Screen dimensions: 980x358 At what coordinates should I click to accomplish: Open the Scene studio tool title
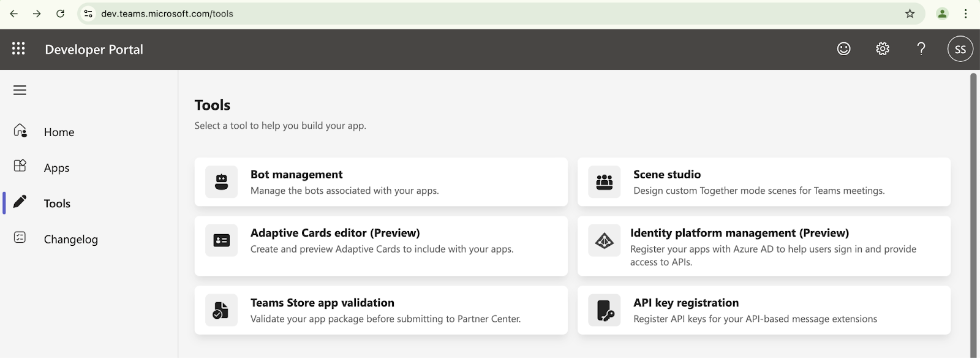pos(667,175)
